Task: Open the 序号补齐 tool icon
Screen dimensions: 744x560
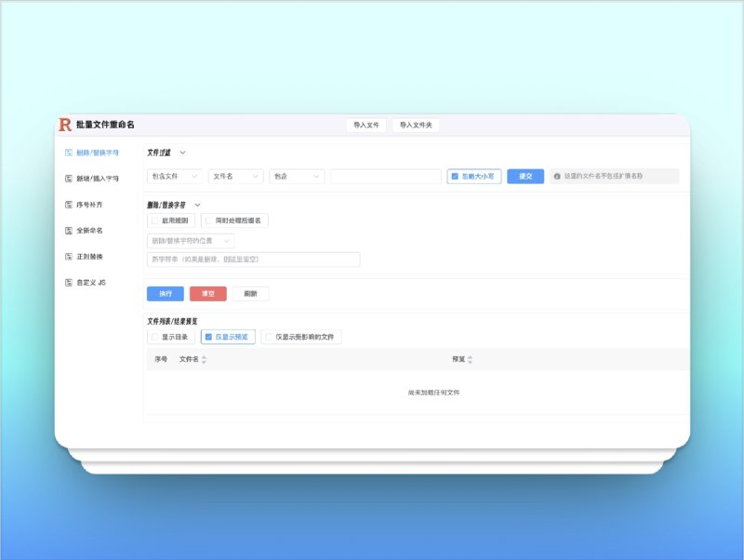Action: (68, 205)
